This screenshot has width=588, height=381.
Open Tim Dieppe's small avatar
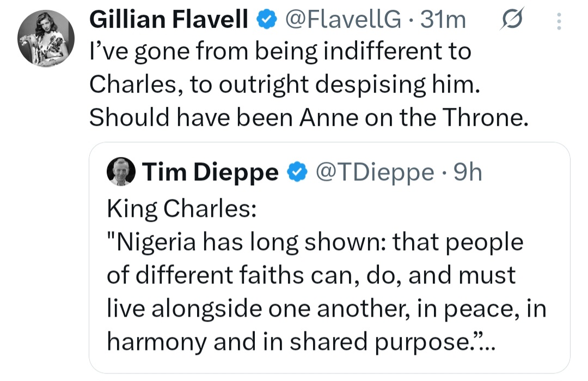tap(121, 172)
